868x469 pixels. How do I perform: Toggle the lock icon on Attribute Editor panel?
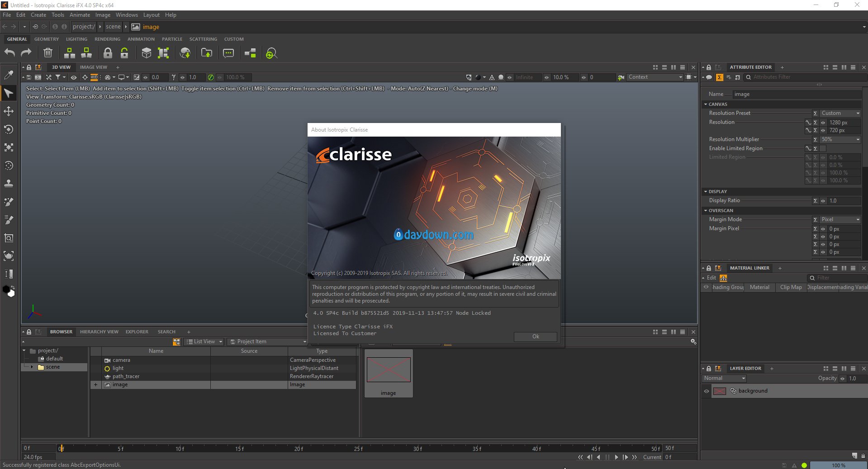[x=709, y=67]
